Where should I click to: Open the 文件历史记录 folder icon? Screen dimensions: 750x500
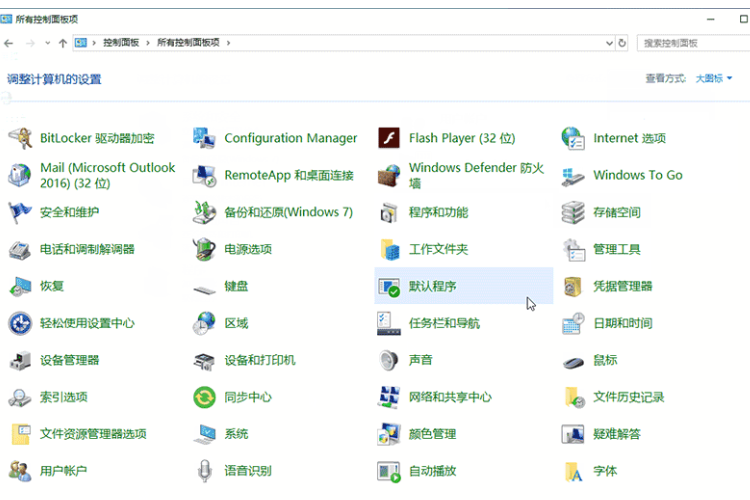click(x=573, y=397)
